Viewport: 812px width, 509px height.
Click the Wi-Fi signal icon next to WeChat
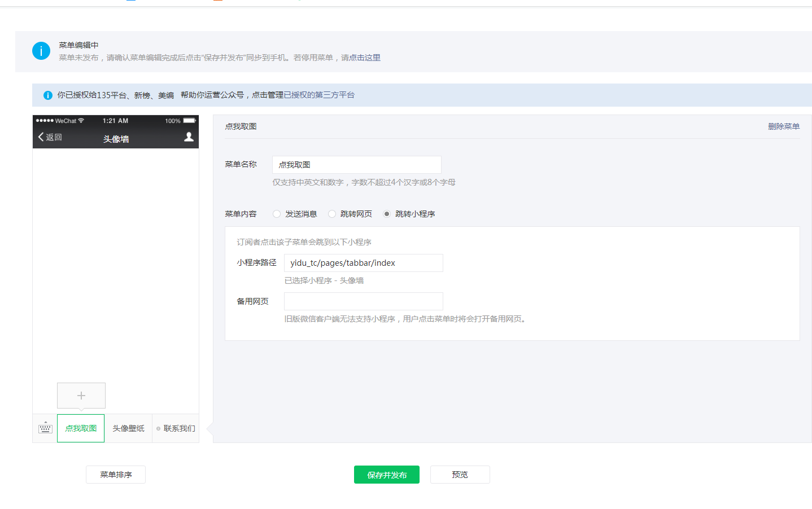(81, 121)
